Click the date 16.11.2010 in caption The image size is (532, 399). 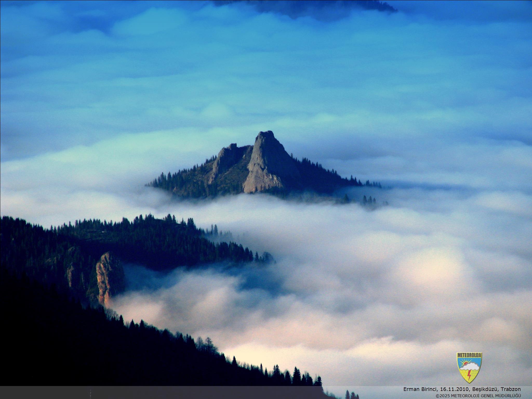(454, 389)
